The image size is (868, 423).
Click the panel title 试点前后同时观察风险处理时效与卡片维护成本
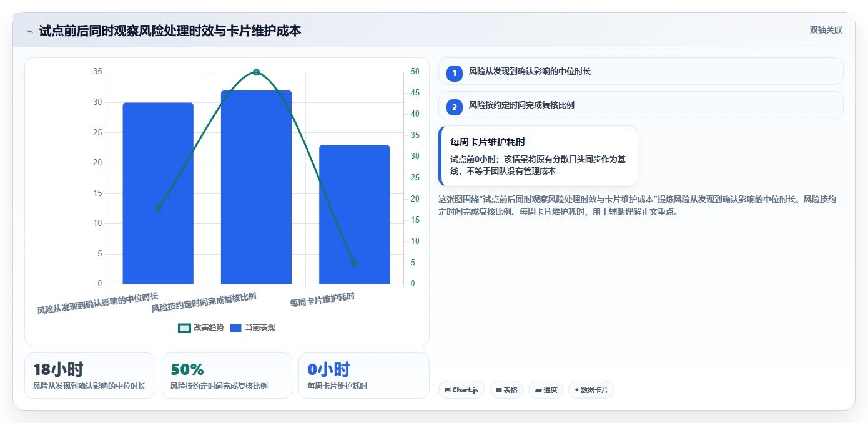[170, 31]
